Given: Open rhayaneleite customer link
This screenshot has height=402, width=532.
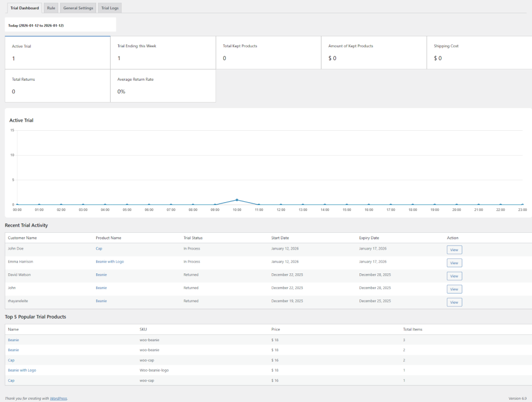Looking at the screenshot, I should point(19,301).
